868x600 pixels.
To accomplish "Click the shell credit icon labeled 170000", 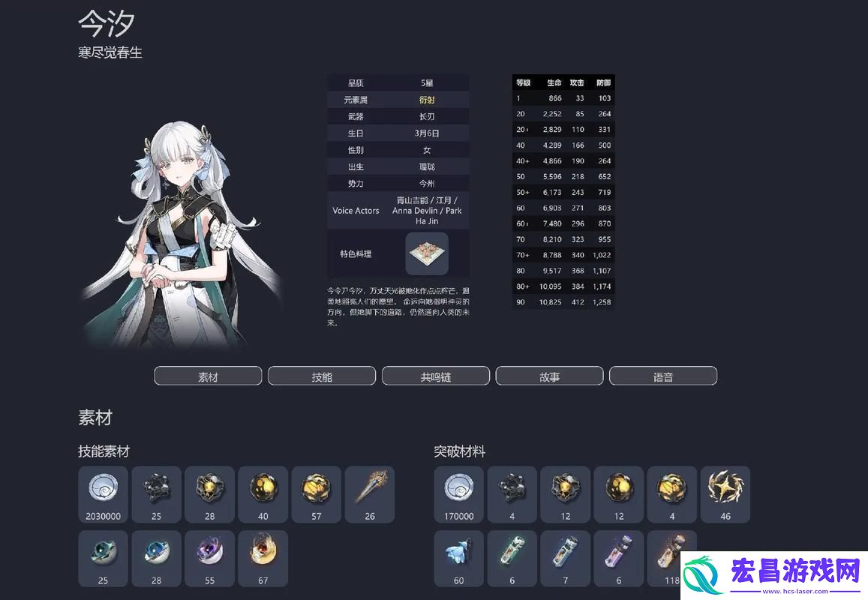I will [459, 494].
